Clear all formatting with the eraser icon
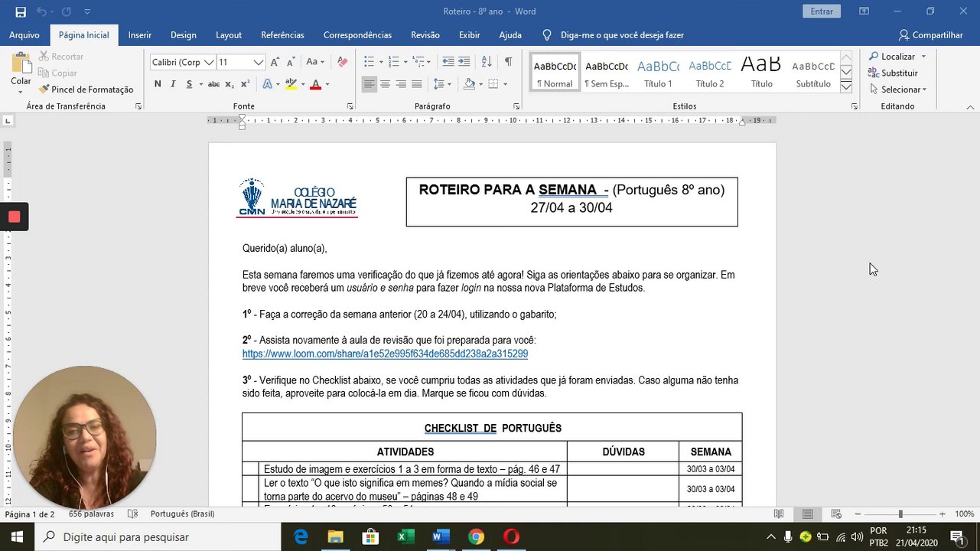Viewport: 980px width, 551px height. [x=342, y=62]
